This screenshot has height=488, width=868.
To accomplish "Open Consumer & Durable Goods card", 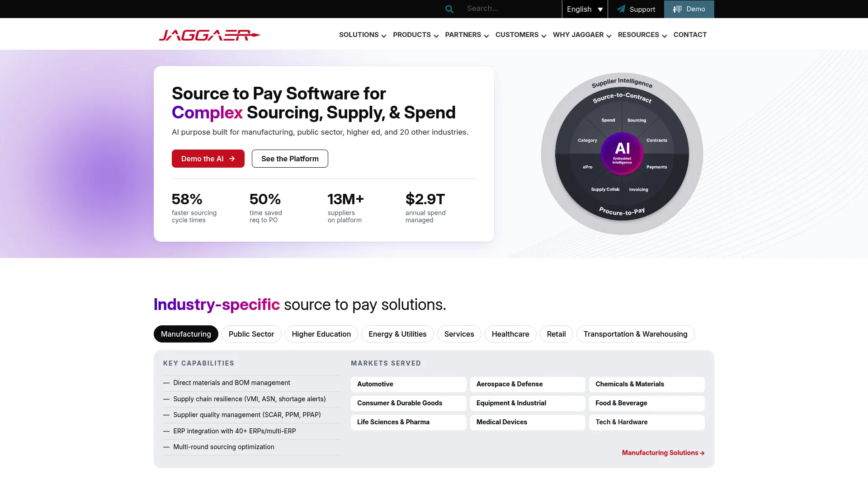I will pyautogui.click(x=409, y=403).
